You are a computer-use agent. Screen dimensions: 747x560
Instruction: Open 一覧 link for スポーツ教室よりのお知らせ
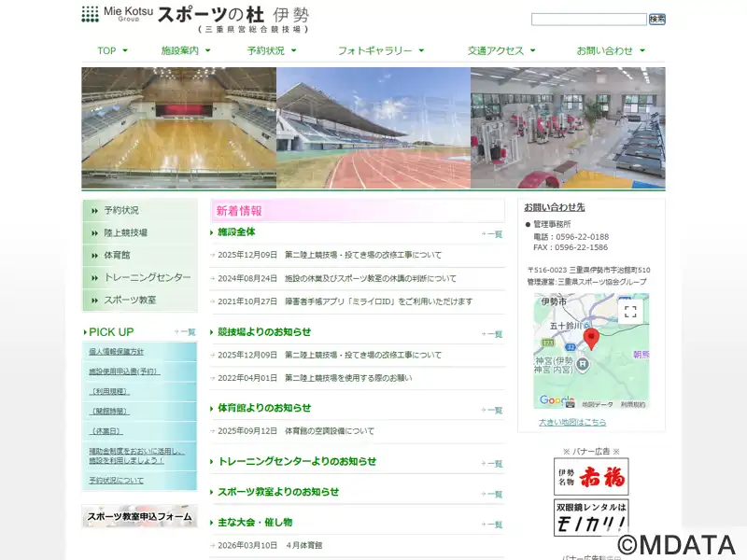(x=492, y=494)
